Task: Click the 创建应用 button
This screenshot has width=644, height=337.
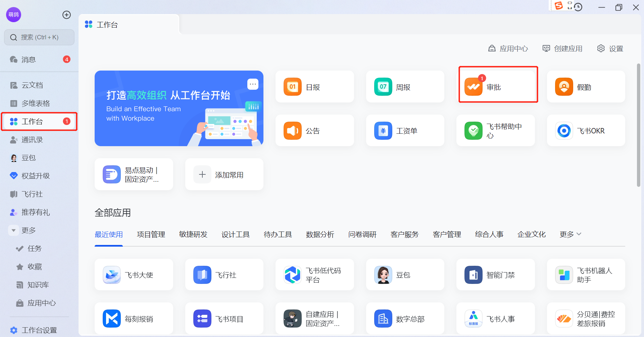Action: coord(562,49)
